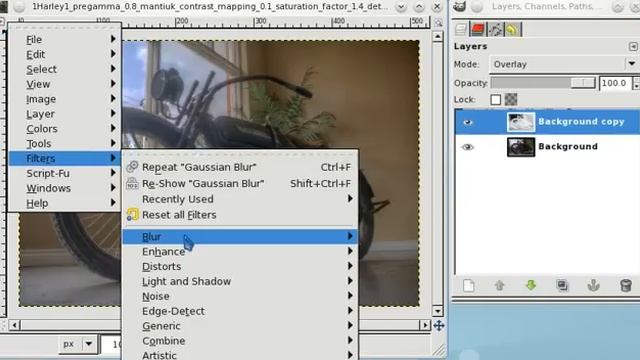
Task: Duplicate the layer with the duplicate icon
Action: pos(562,285)
